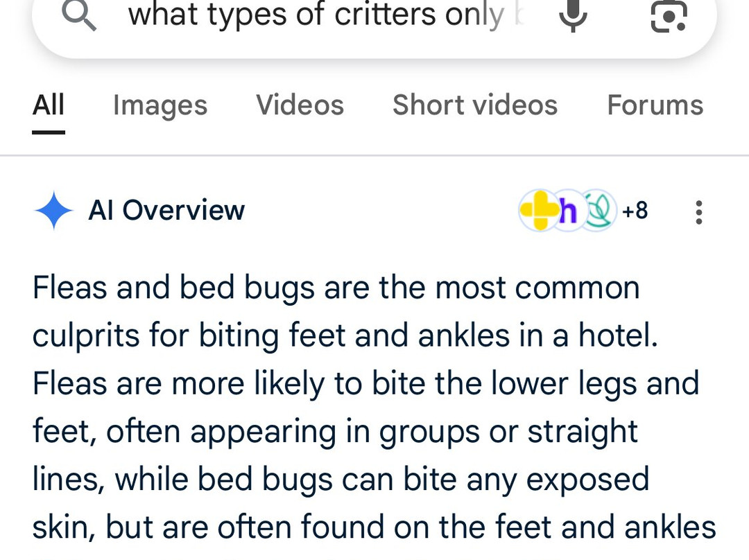This screenshot has height=560, width=749.
Task: Switch to the Images tab
Action: [160, 105]
